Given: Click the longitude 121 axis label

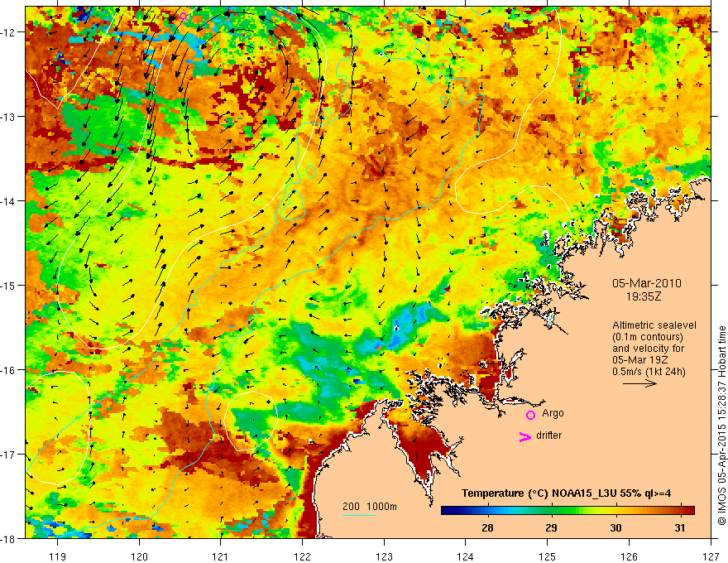Looking at the screenshot, I should click(221, 556).
